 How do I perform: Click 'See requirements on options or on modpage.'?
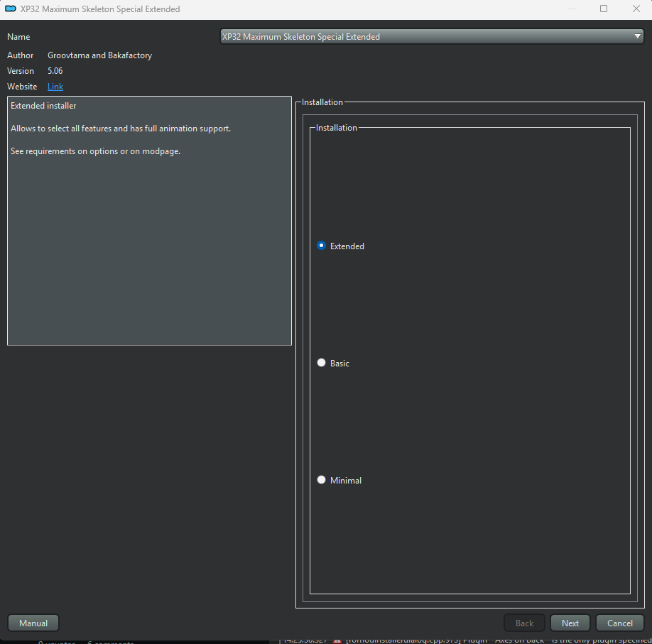(x=95, y=151)
